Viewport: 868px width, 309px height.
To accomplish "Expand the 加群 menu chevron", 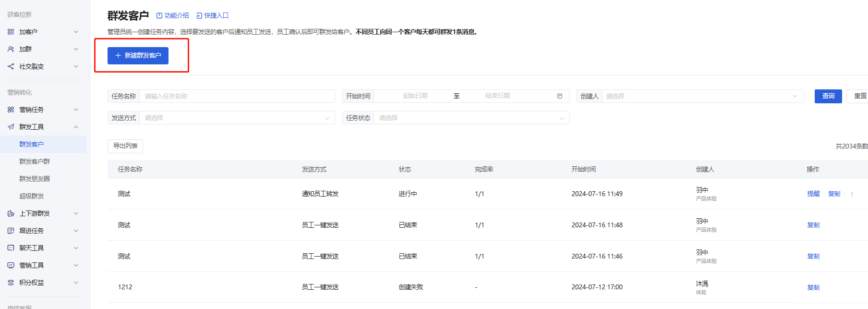I will tap(76, 49).
